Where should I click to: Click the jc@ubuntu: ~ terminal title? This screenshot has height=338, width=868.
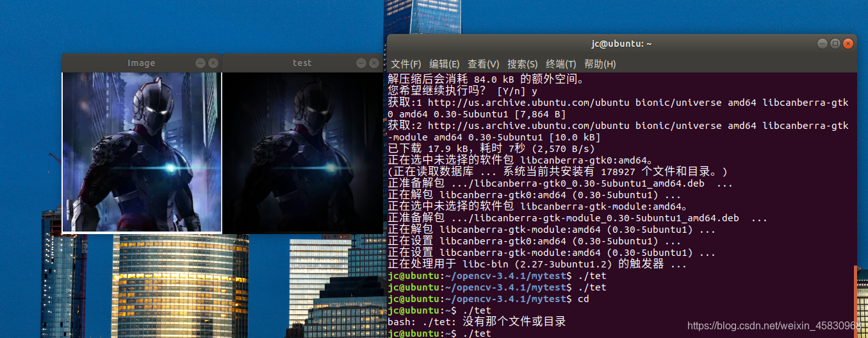point(621,44)
